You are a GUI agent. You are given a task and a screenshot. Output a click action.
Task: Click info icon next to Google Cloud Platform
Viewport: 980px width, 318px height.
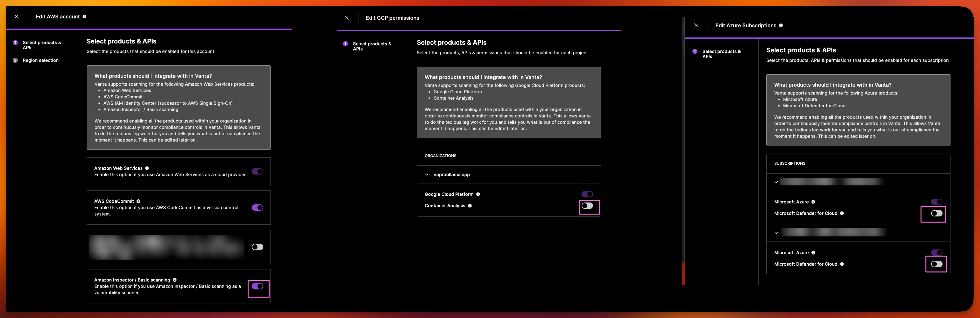478,194
